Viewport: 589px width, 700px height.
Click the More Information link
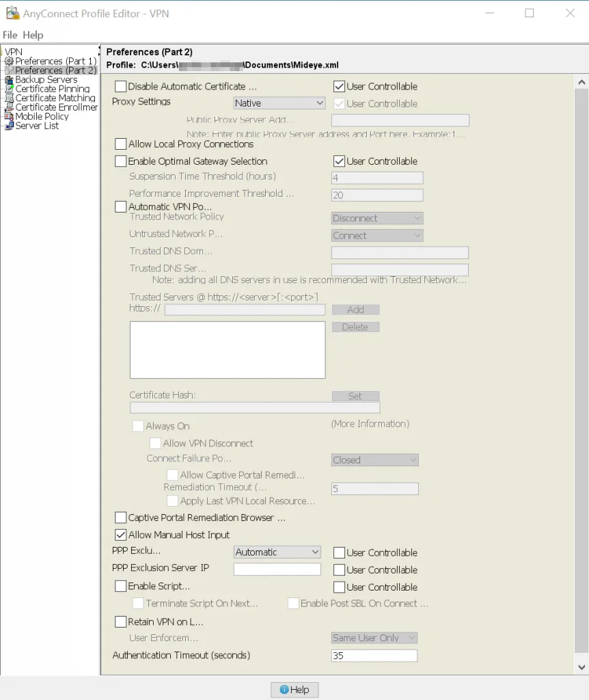[370, 424]
